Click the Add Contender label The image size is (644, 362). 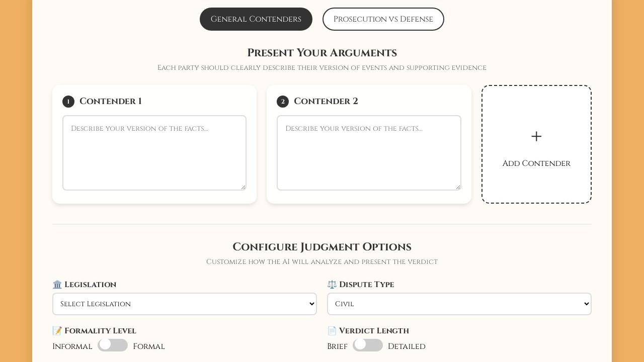tap(536, 163)
